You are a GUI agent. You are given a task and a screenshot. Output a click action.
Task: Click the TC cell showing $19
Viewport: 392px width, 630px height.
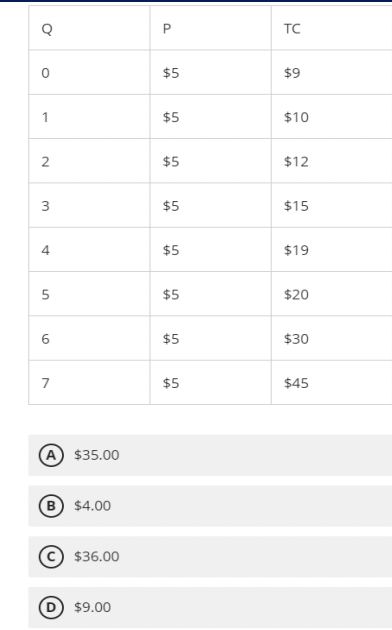pyautogui.click(x=332, y=250)
